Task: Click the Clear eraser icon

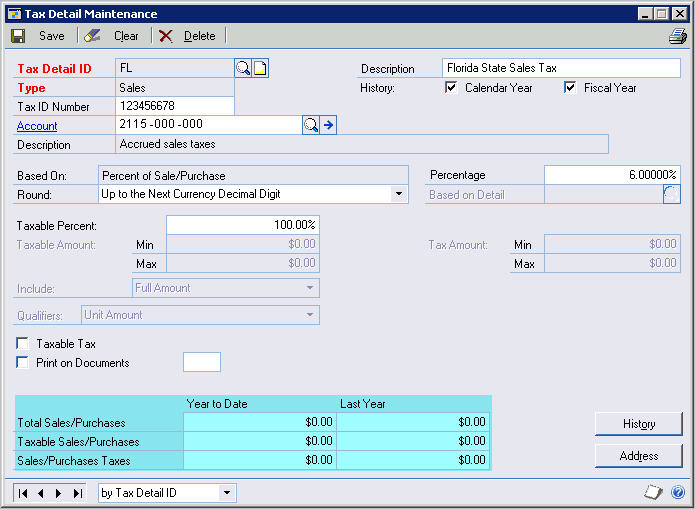Action: pyautogui.click(x=92, y=36)
